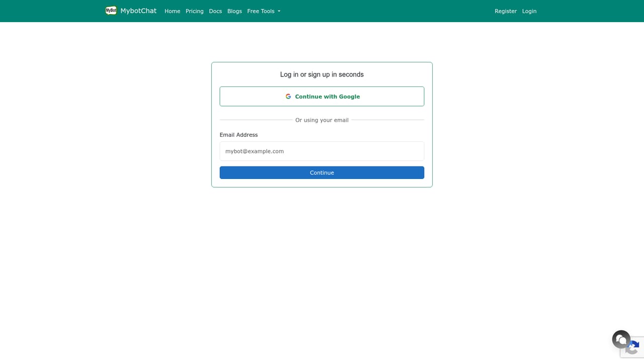Click the 'Or using your email' text
The width and height of the screenshot is (644, 362).
[322, 120]
